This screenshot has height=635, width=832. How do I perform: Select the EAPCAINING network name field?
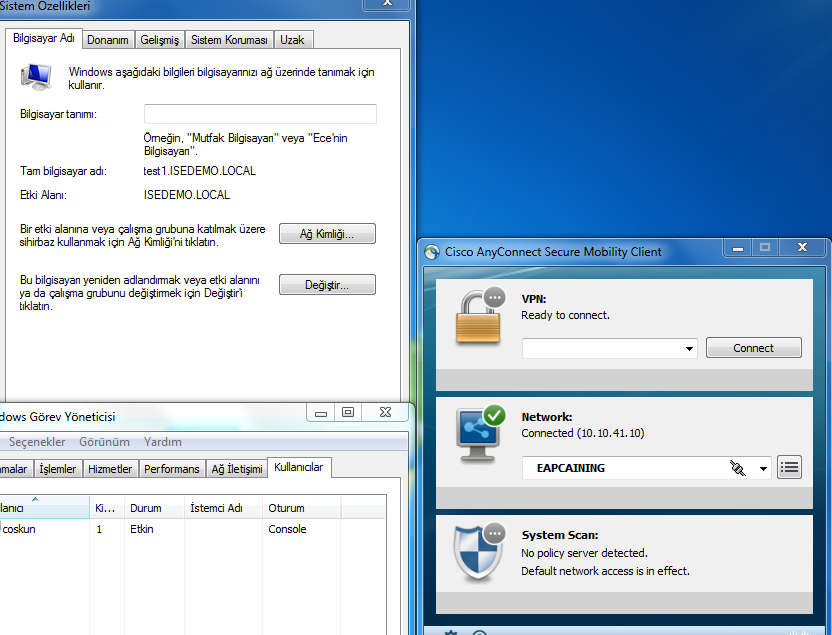[x=646, y=468]
